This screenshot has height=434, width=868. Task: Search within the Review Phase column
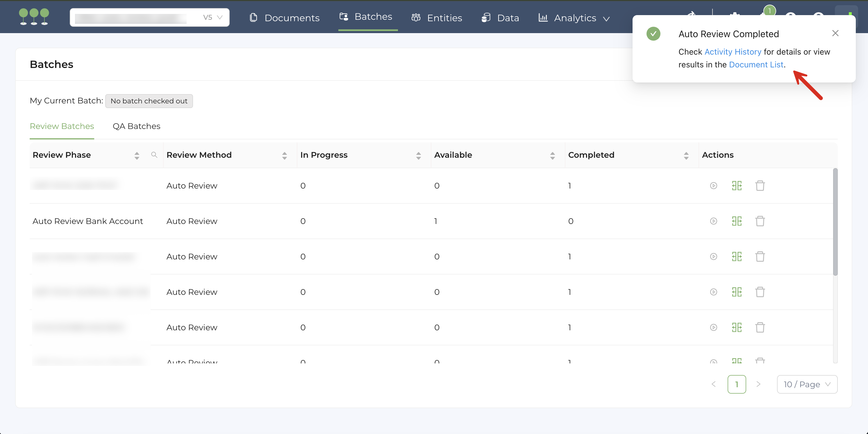click(154, 155)
